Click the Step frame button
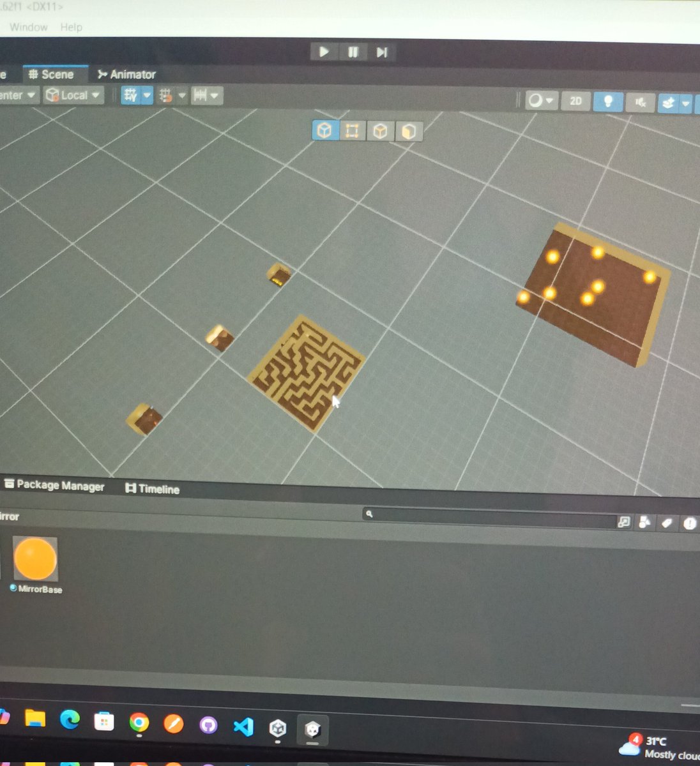 (383, 52)
